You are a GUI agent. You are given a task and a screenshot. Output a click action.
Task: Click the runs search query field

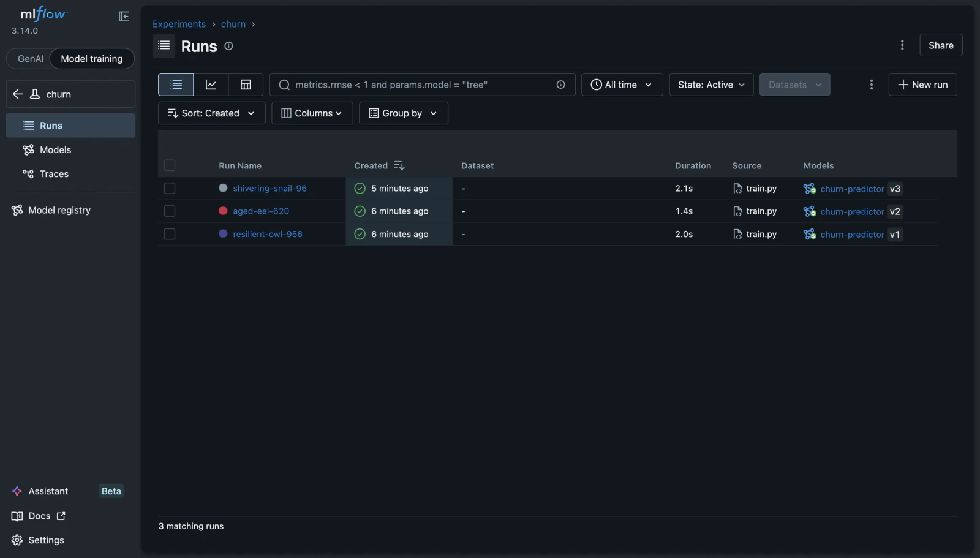pos(423,85)
